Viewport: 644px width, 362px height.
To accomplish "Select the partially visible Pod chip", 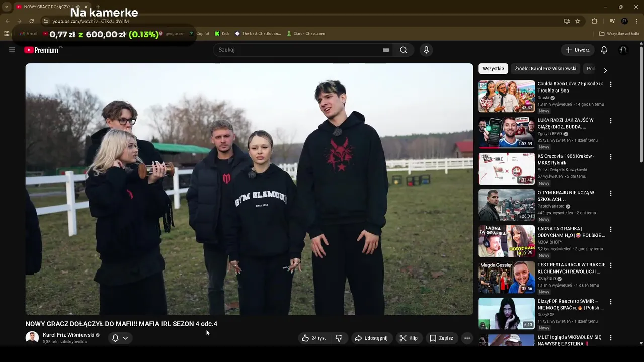I will (x=591, y=69).
